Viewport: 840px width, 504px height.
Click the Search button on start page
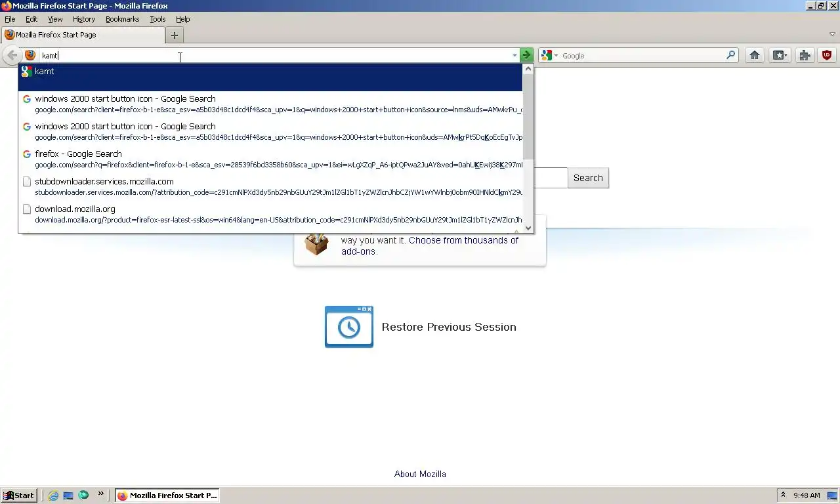pyautogui.click(x=588, y=178)
